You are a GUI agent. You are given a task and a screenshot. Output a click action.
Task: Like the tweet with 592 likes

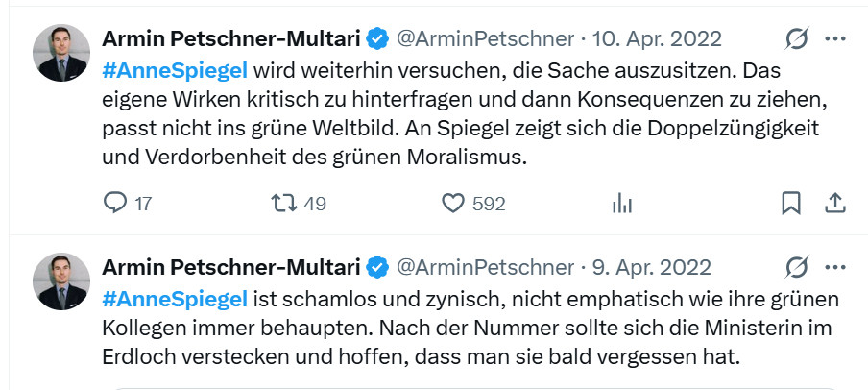[x=453, y=203]
